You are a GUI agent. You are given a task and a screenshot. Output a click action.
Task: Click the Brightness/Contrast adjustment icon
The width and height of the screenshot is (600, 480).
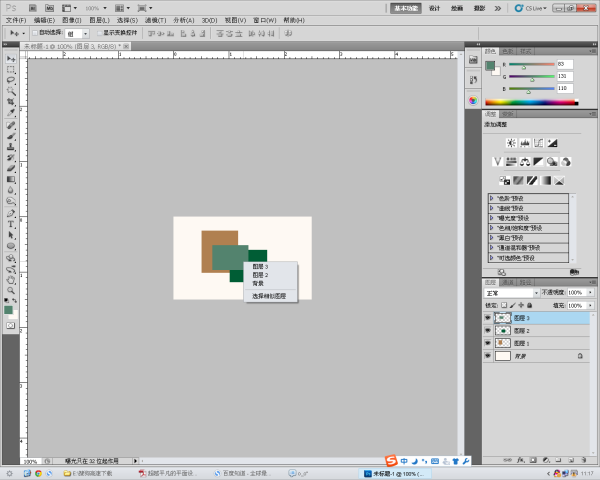pyautogui.click(x=511, y=143)
